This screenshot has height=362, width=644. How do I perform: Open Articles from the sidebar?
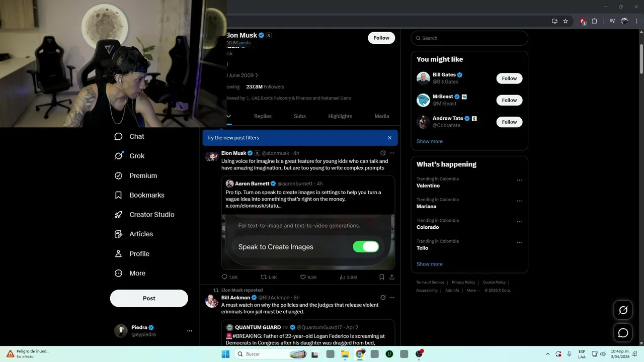(134, 234)
